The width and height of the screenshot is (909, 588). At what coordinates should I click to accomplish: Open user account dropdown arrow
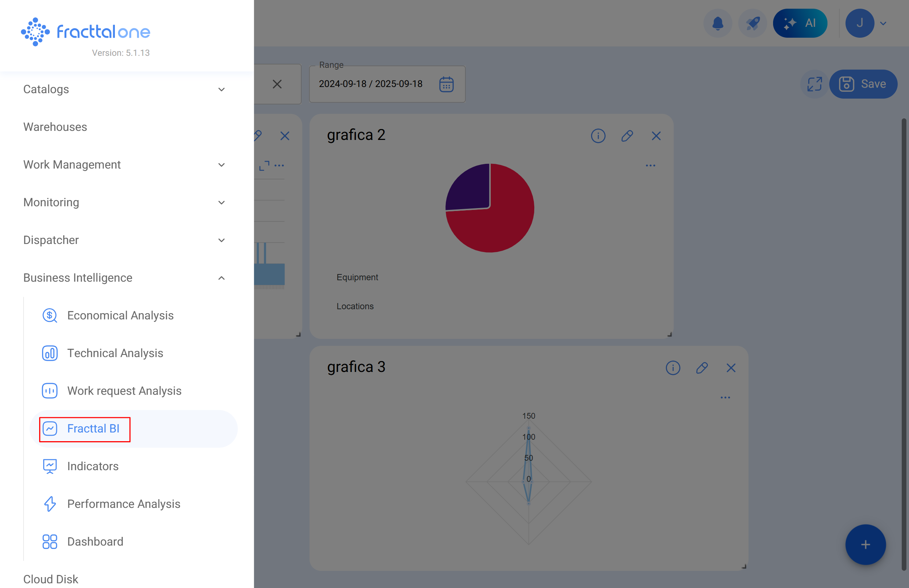pos(883,24)
